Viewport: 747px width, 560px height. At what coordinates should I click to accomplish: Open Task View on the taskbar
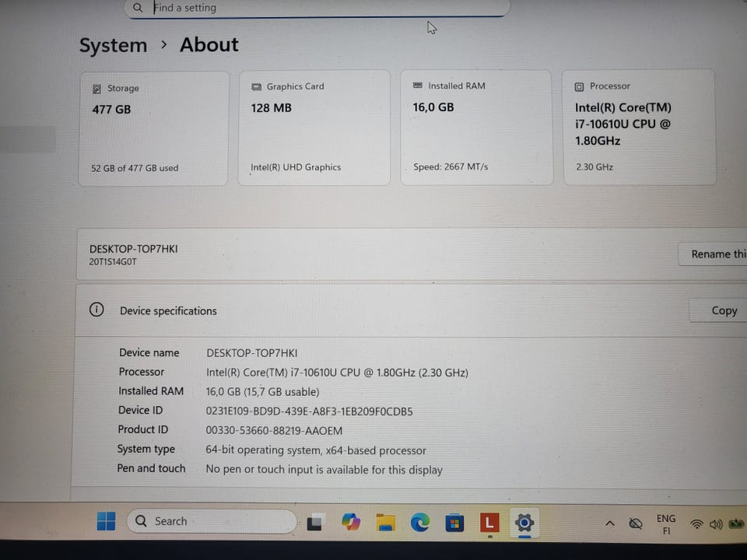point(317,523)
